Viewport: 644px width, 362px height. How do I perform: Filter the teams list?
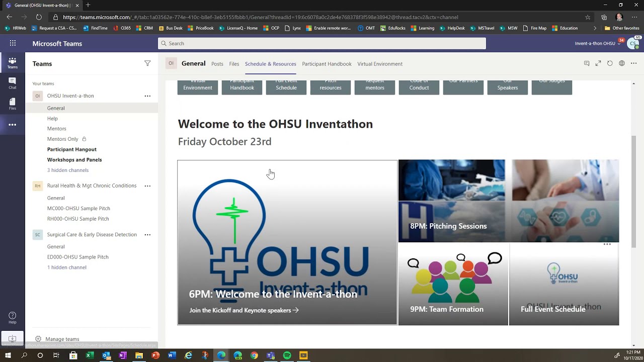pos(147,63)
